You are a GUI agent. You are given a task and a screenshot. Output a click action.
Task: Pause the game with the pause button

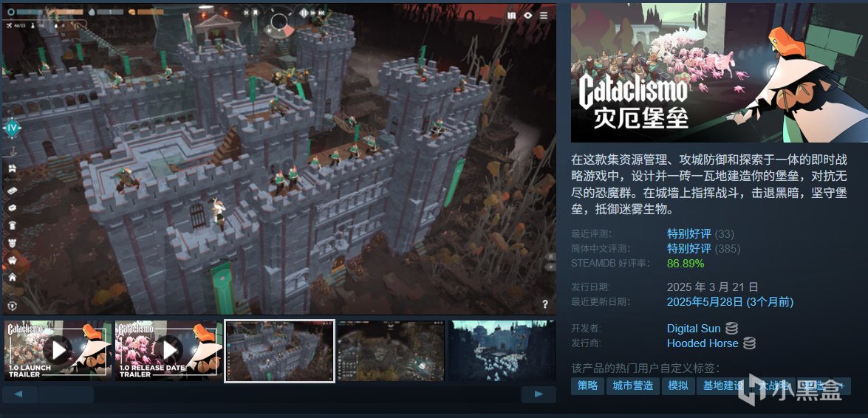coord(304,12)
